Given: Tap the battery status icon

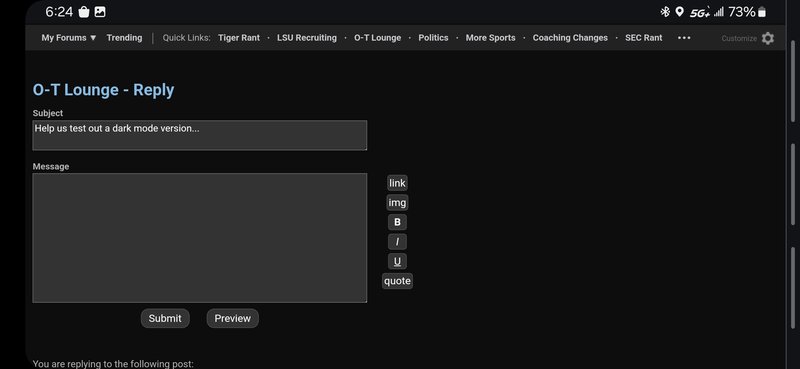Looking at the screenshot, I should coord(762,12).
